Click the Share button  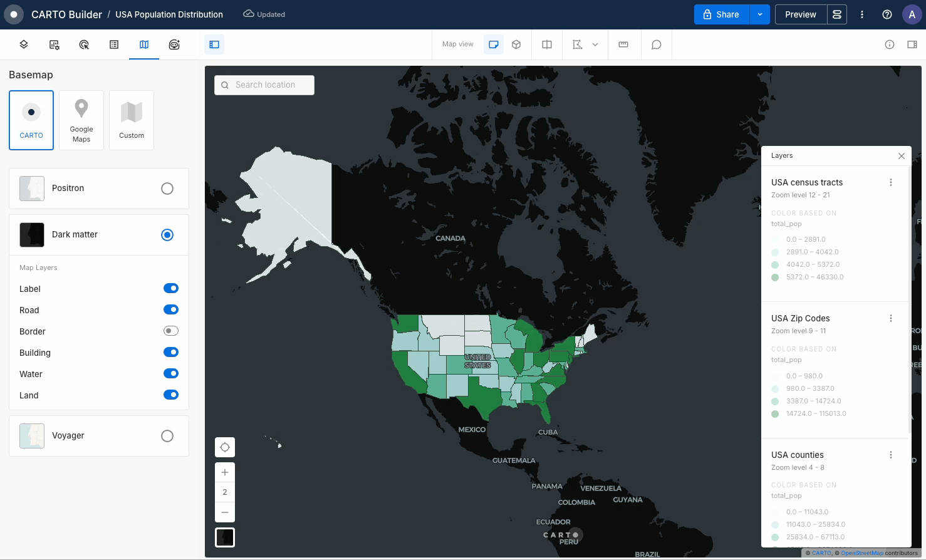point(721,14)
